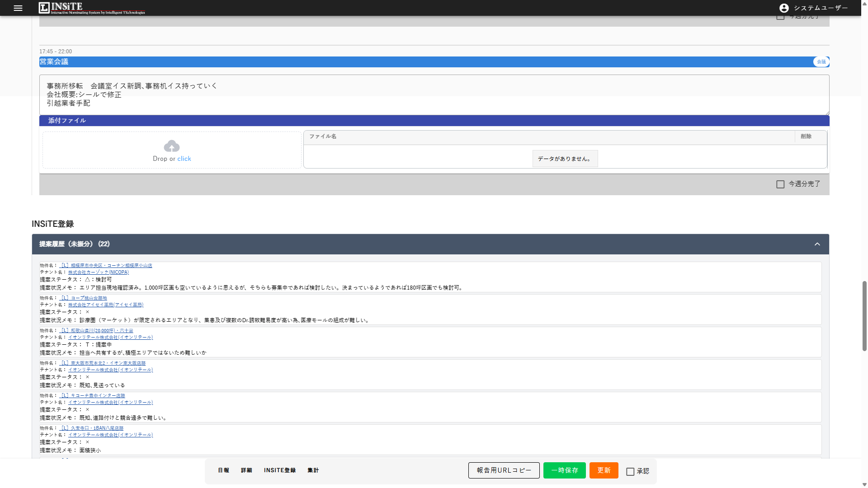
Task: Check 今週分完了 for 営業会議 entry
Action: click(780, 184)
